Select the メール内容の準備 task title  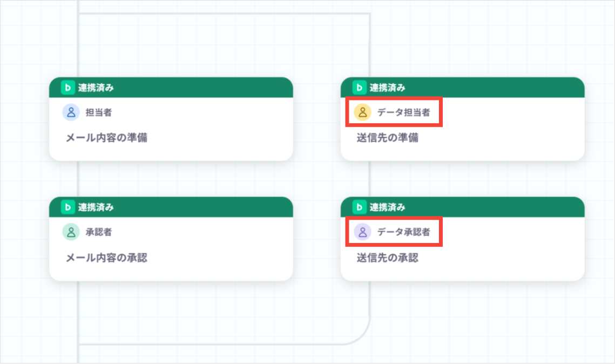tap(107, 138)
